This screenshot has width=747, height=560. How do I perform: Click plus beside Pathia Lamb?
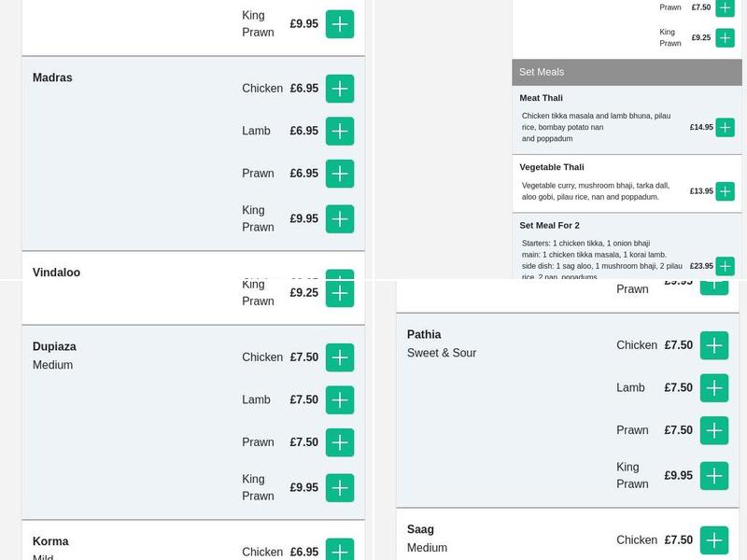[x=714, y=388]
